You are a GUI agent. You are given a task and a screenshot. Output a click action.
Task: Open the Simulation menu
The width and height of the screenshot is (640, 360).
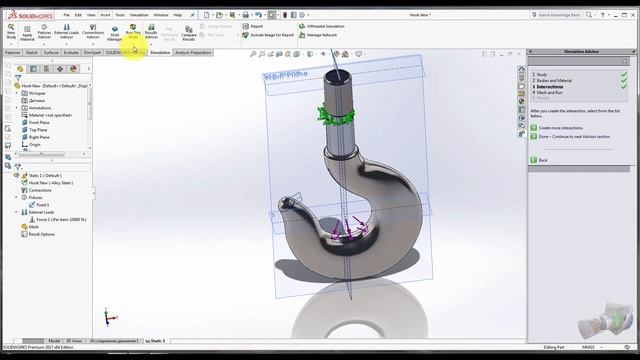click(139, 15)
